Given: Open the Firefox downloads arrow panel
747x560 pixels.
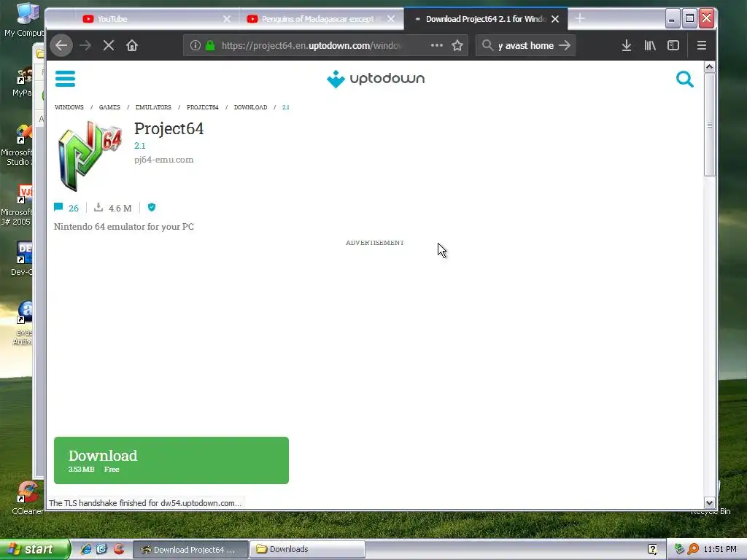Looking at the screenshot, I should [x=627, y=46].
